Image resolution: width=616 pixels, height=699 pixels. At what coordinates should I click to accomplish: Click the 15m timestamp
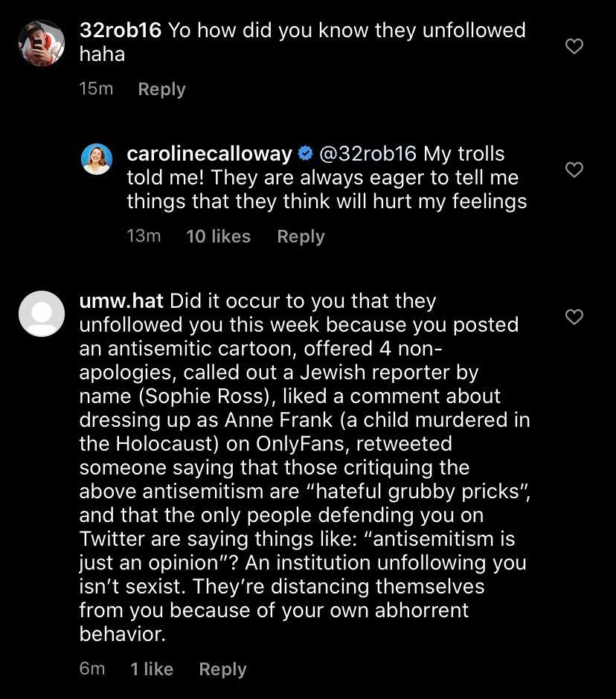point(97,89)
